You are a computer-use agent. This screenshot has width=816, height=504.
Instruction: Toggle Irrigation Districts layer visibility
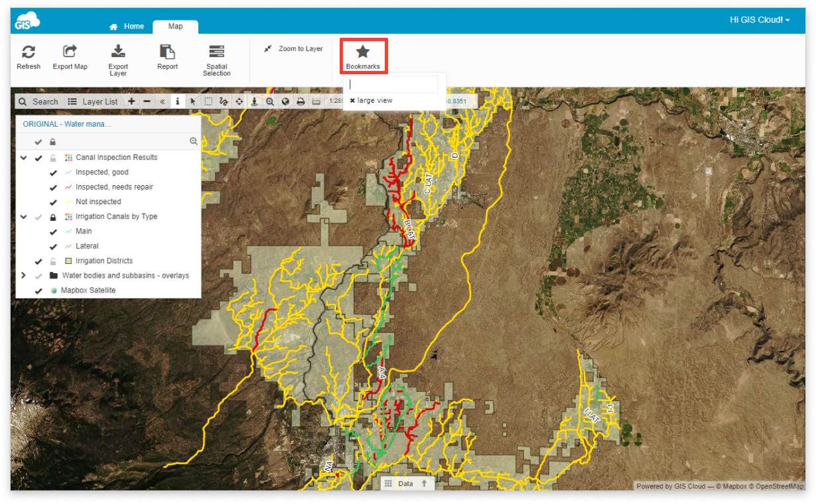click(x=38, y=261)
